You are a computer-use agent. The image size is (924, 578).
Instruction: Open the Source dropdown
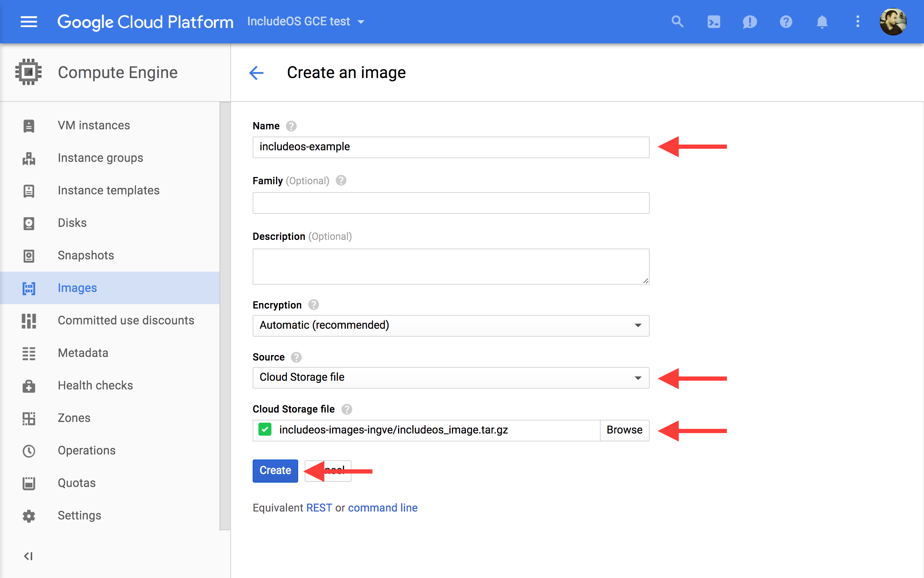[x=450, y=378]
